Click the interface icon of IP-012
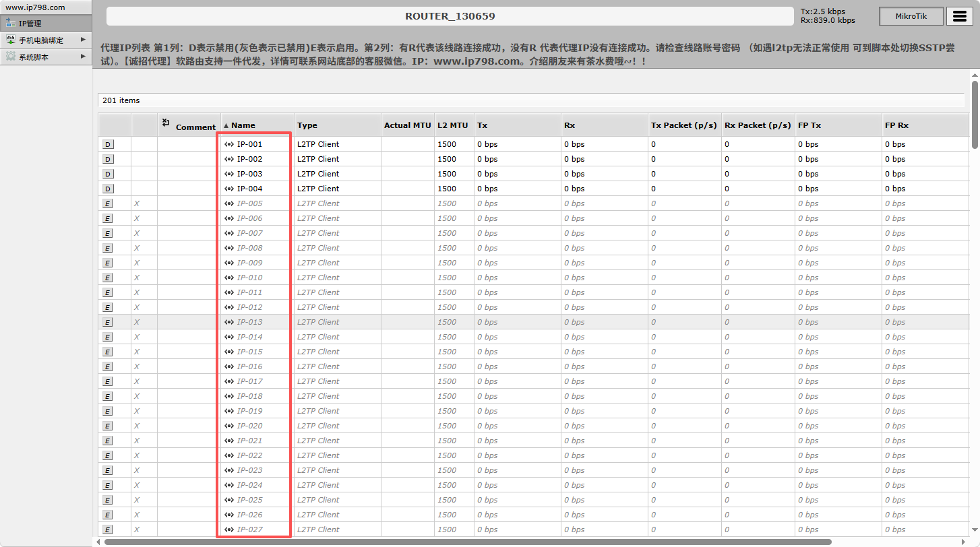980x547 pixels. pos(229,307)
